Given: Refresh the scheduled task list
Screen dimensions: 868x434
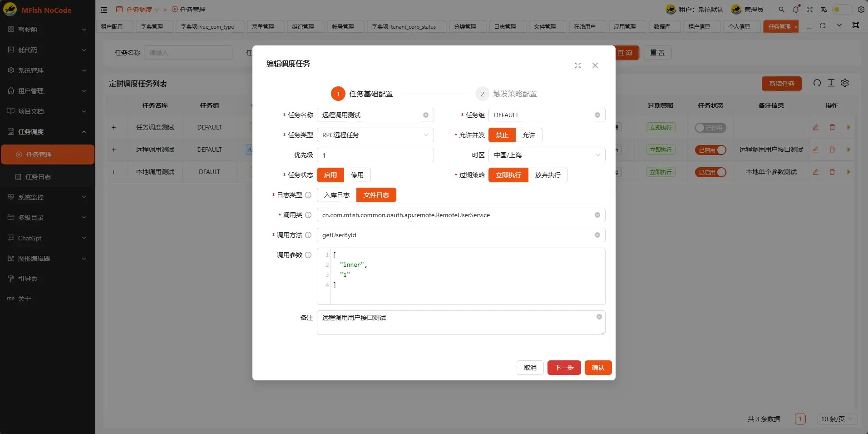Looking at the screenshot, I should click(x=816, y=83).
